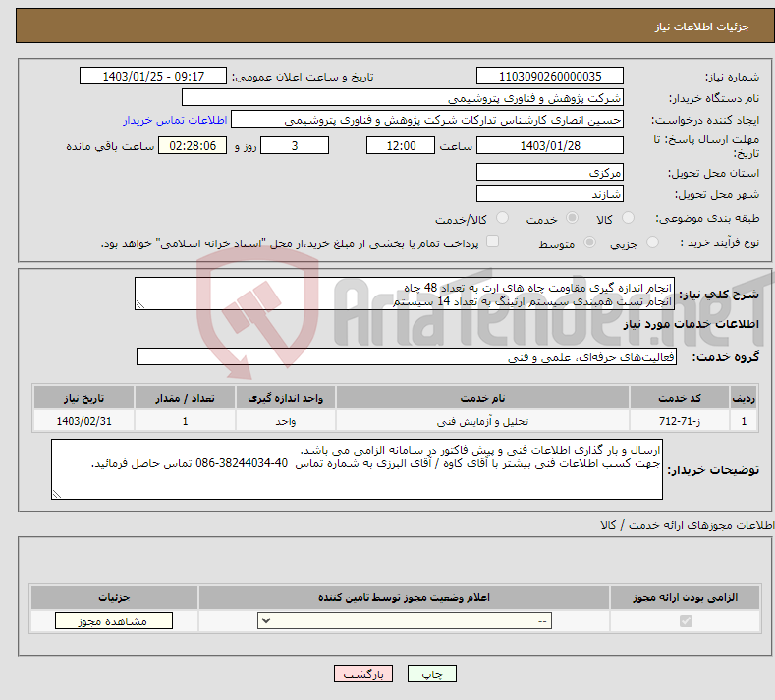
Task: Toggle the الزامی بودن ارائه مجوز checkbox
Action: [x=686, y=620]
